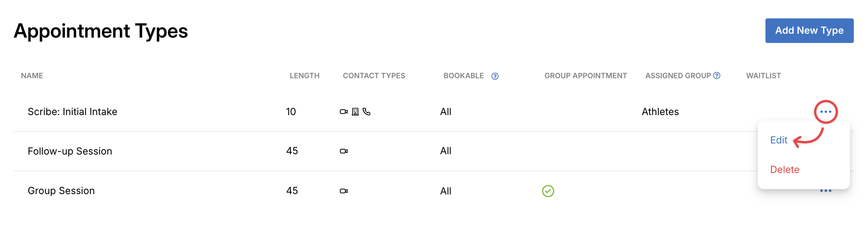The image size is (868, 247).
Task: Click Assigned Group help question icon
Action: [717, 76]
